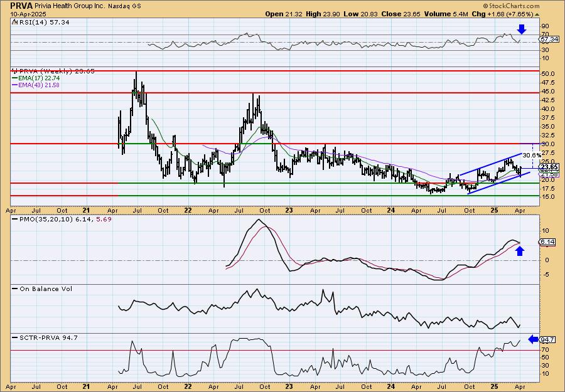Image resolution: width=565 pixels, height=392 pixels.
Task: Click the 37.5 price axis label
Action: point(547,118)
